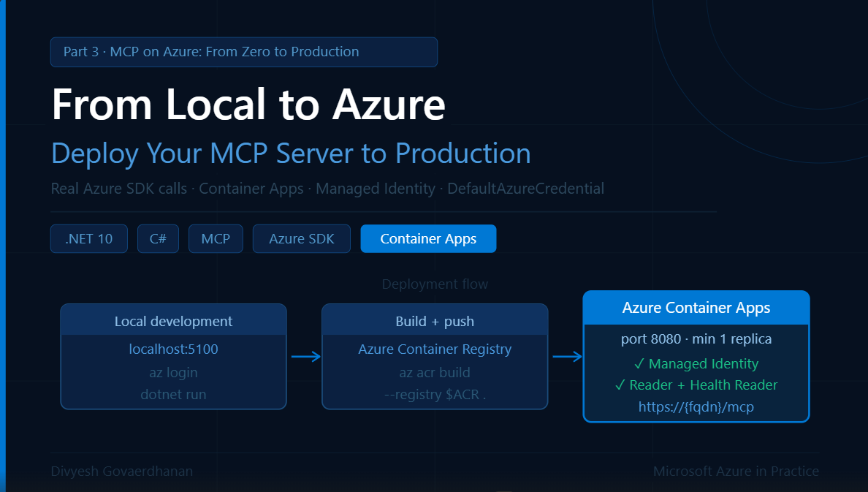The width and height of the screenshot is (868, 492).
Task: Click the Local development card header
Action: pos(173,320)
